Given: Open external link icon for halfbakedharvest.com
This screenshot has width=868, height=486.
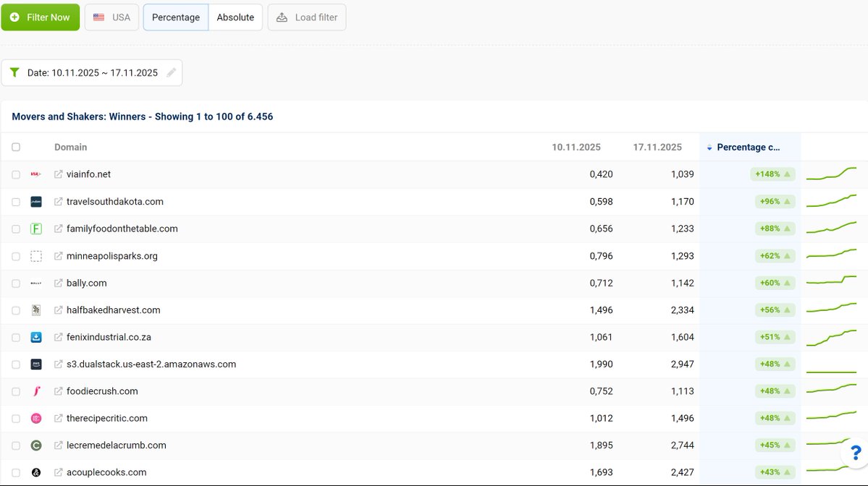Looking at the screenshot, I should [x=58, y=310].
